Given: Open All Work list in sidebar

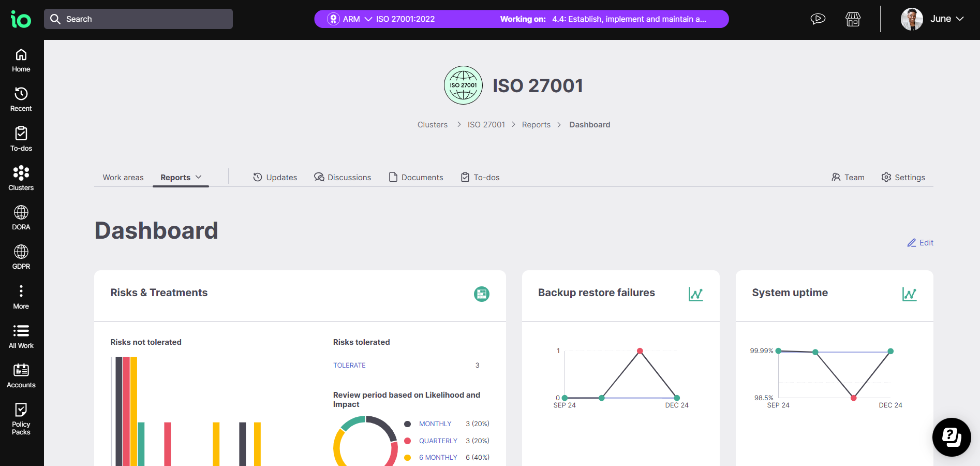Looking at the screenshot, I should tap(21, 337).
